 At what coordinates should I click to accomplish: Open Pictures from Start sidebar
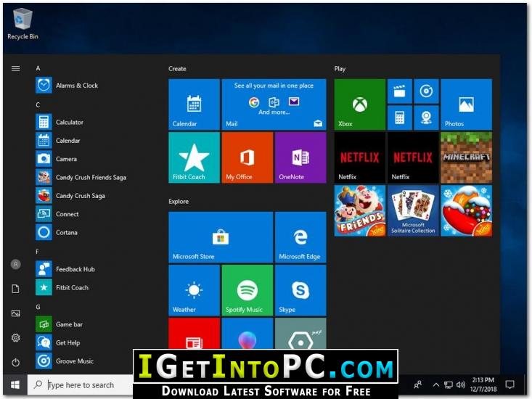click(x=16, y=313)
